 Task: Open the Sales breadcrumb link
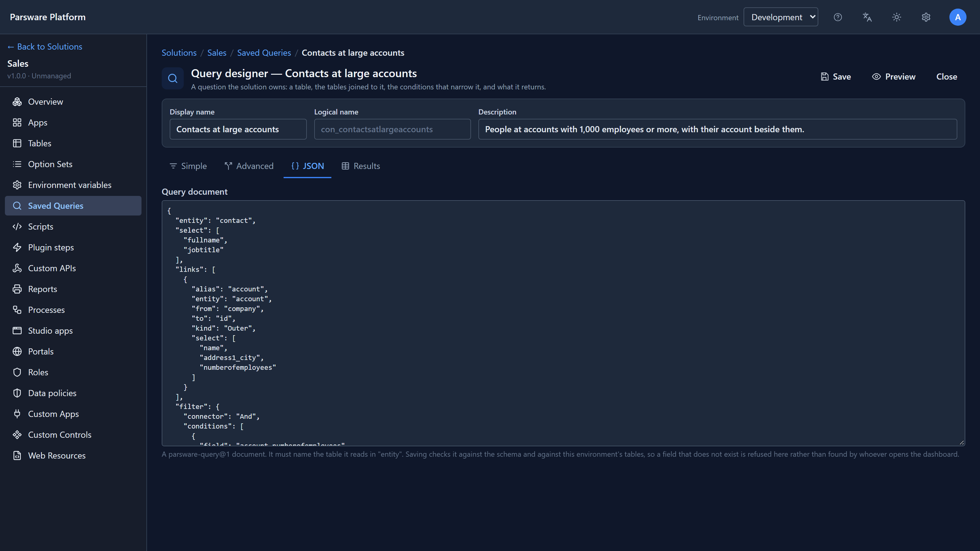pyautogui.click(x=217, y=53)
